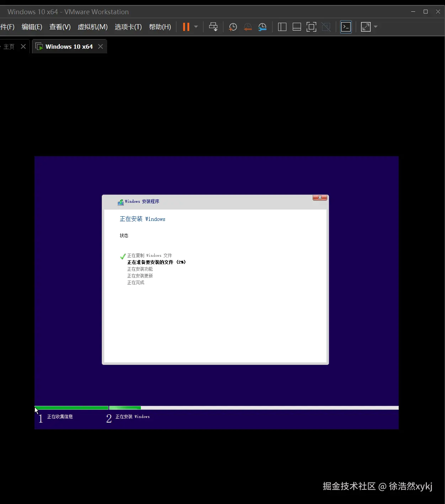445x504 pixels.
Task: Click the stretch guest display icon
Action: [366, 27]
